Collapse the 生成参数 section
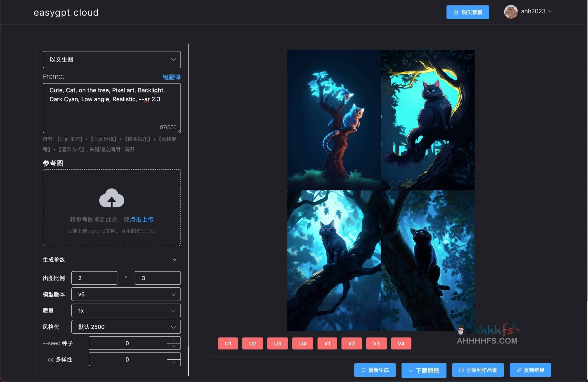Viewport: 588px width, 382px height. point(174,259)
